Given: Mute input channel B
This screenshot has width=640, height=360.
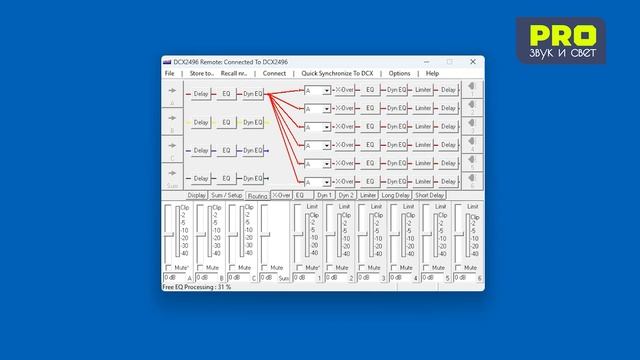Looking at the screenshot, I should [x=200, y=267].
